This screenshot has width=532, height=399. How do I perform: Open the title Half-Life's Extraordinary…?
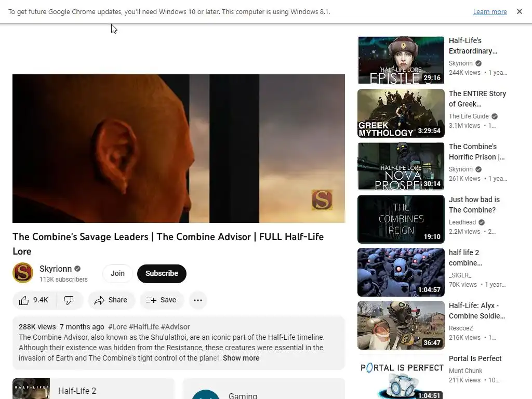473,46
